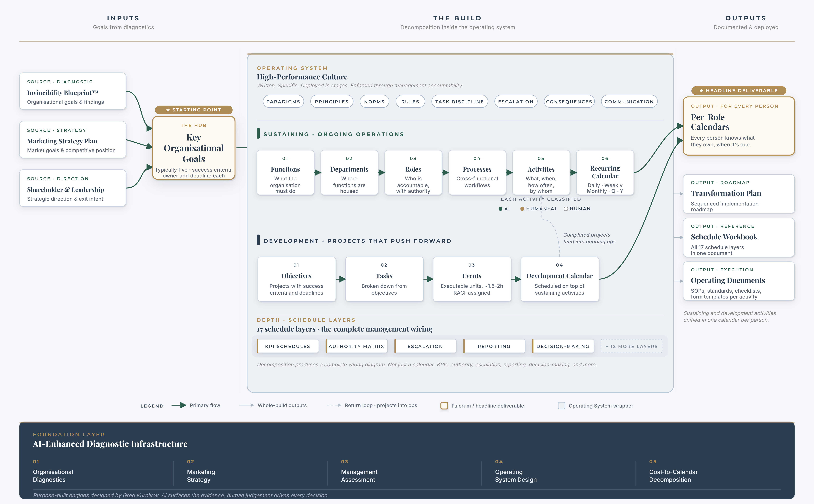
Task: Click the INPUTS column heading
Action: (x=123, y=18)
